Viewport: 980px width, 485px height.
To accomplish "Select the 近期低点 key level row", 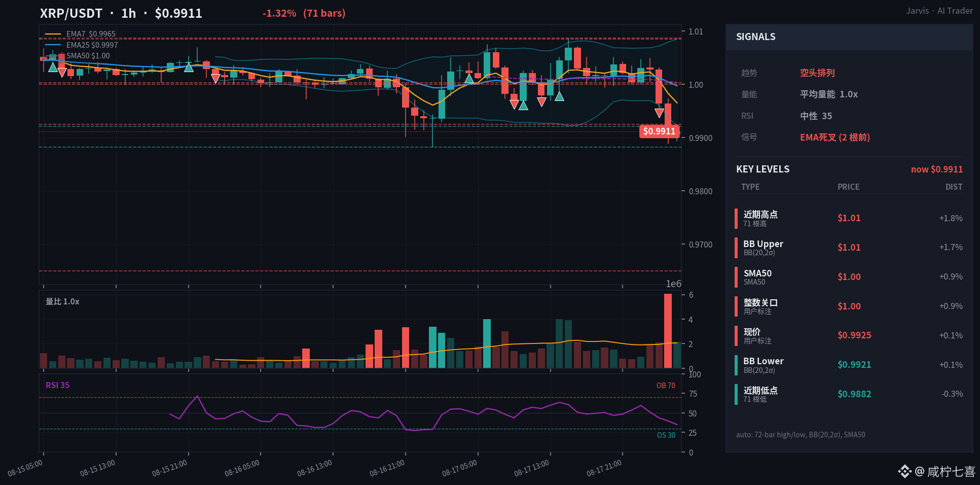I will (x=849, y=394).
